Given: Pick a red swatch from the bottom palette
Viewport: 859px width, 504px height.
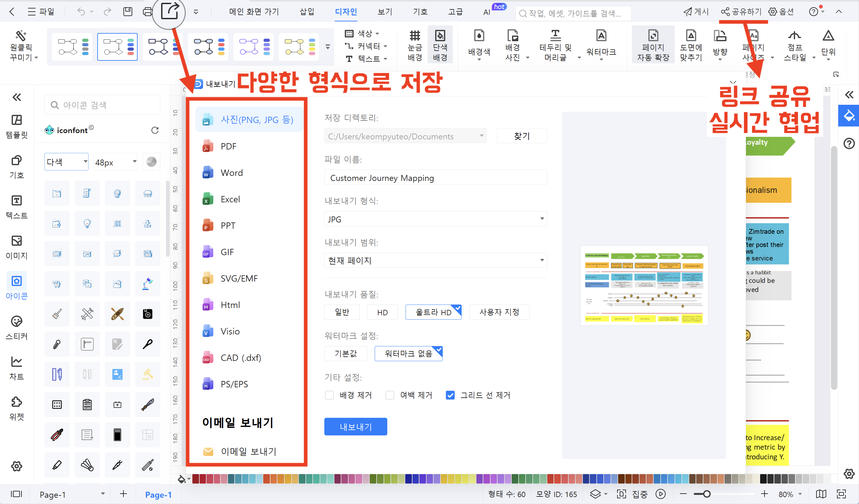Looking at the screenshot, I should tap(196, 479).
